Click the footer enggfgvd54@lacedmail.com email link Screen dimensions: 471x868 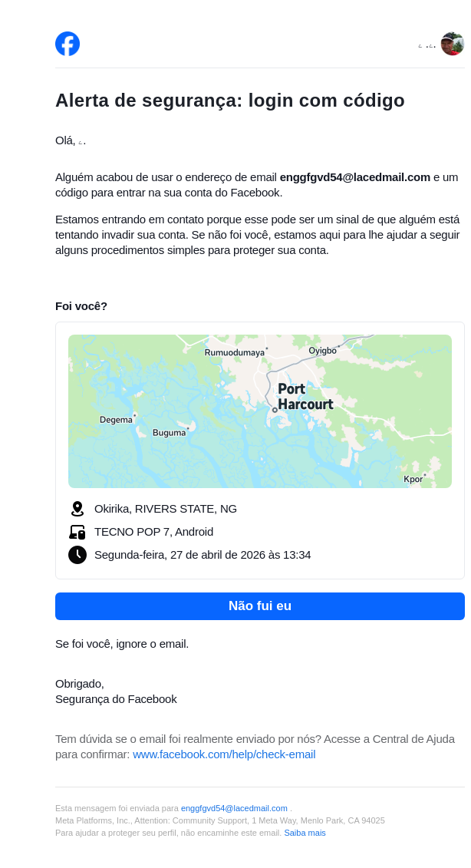tap(234, 808)
